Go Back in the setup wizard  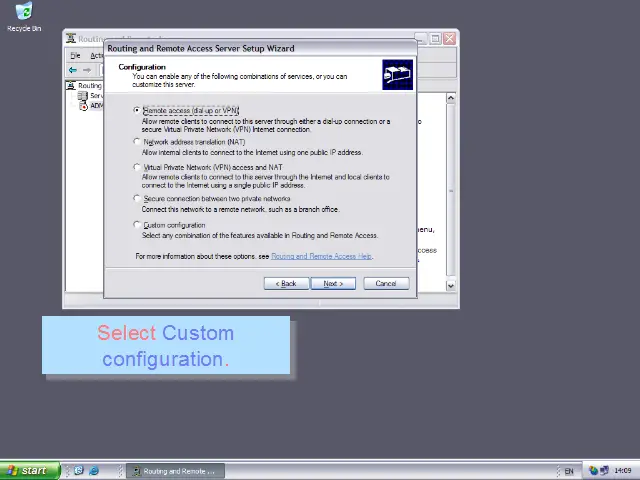click(x=286, y=284)
